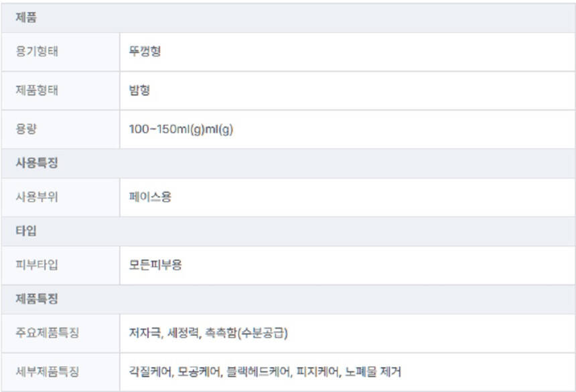This screenshot has height=392, width=576.
Task: Click the 노폐물 제거 feature text
Action: click(x=374, y=371)
